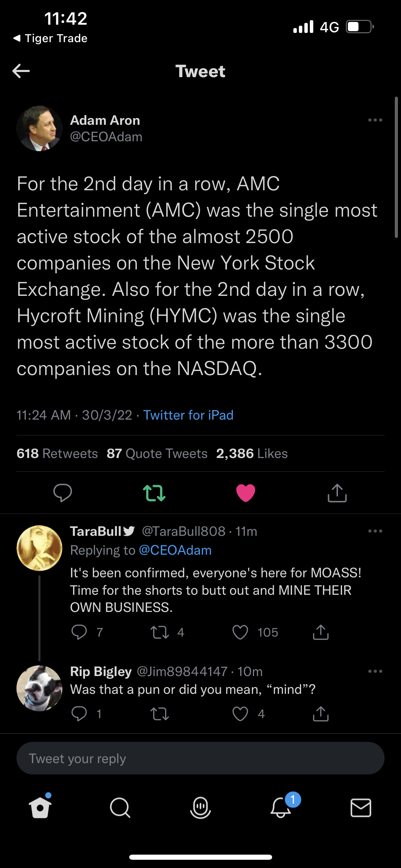
Task: Open more options on TaraBull's reply
Action: (x=375, y=531)
